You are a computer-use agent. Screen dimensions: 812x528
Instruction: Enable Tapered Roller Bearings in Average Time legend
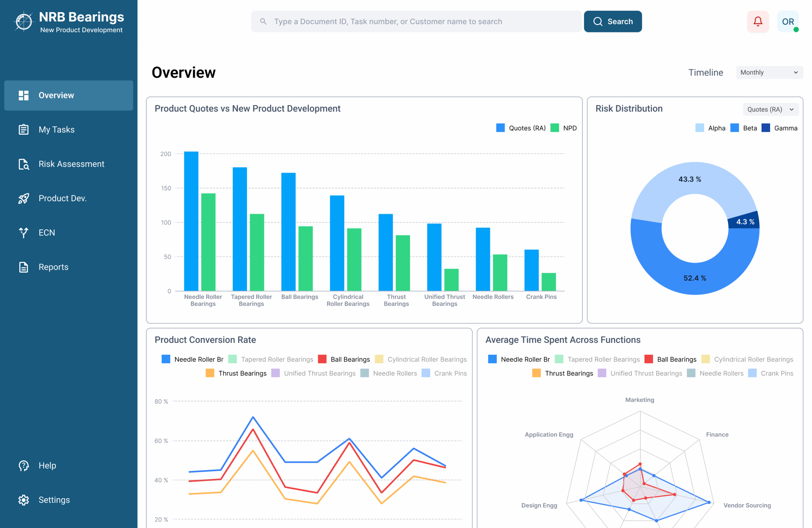(x=597, y=359)
